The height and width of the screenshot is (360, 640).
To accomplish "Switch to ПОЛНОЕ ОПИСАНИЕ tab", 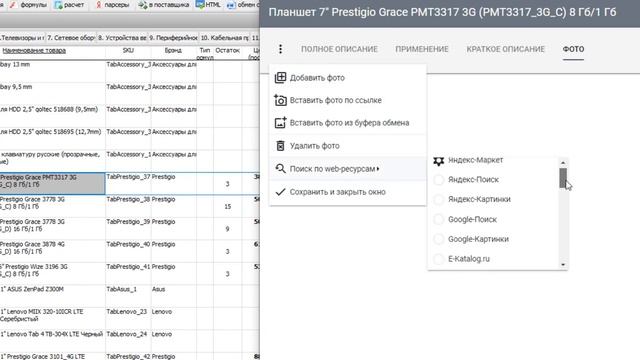I will [x=339, y=49].
